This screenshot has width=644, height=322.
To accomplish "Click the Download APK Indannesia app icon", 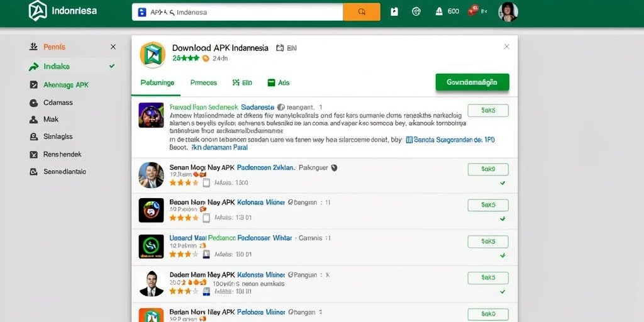I will (152, 55).
